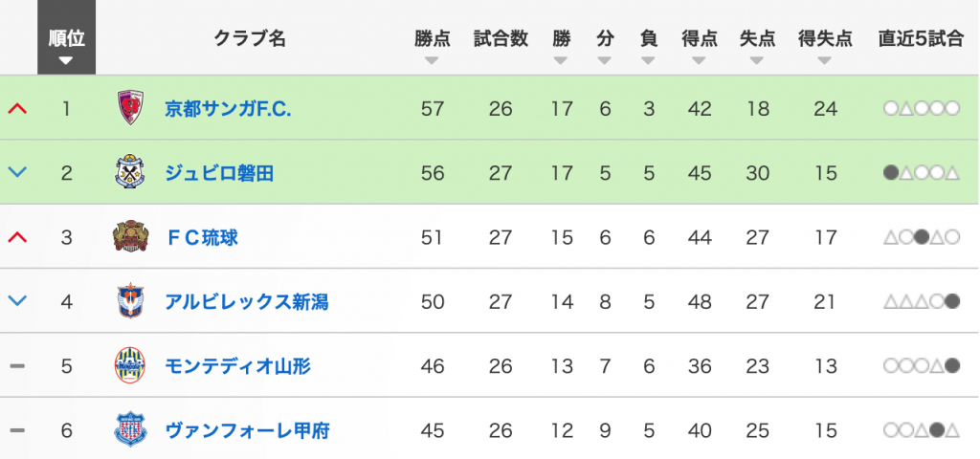Click the Ventforet Kofu club crest
This screenshot has width=980, height=459.
[x=131, y=430]
